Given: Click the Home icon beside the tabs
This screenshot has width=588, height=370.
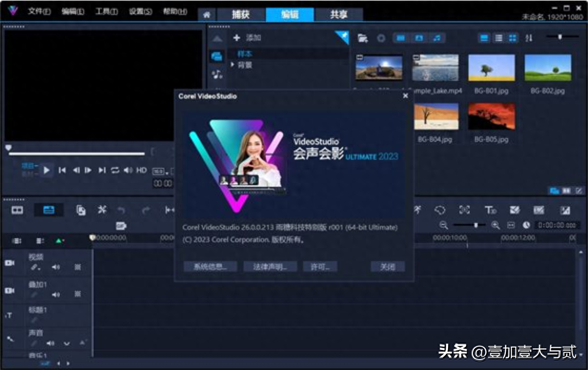Looking at the screenshot, I should (x=206, y=13).
